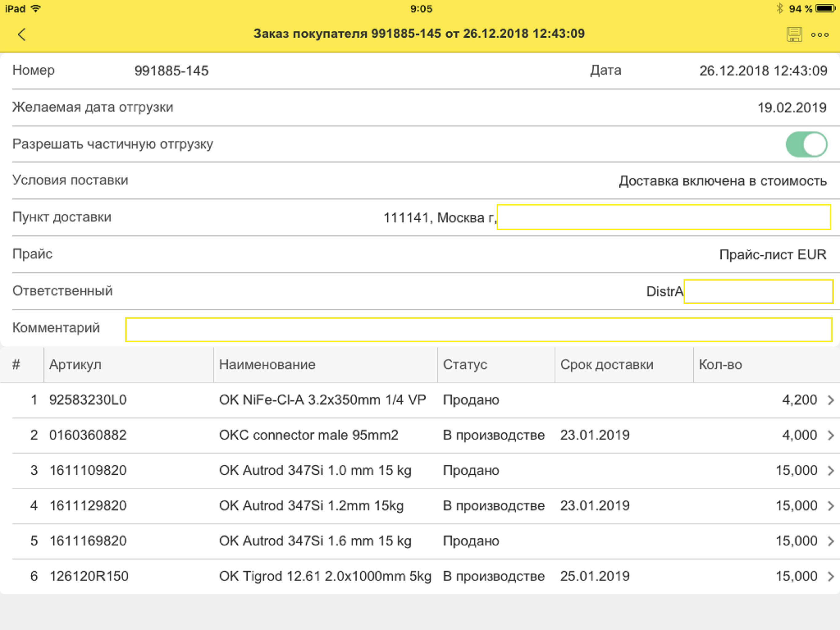Select item OK Autrod 347Si 1.2mm 15kg
Image resolution: width=840 pixels, height=630 pixels.
coord(311,506)
